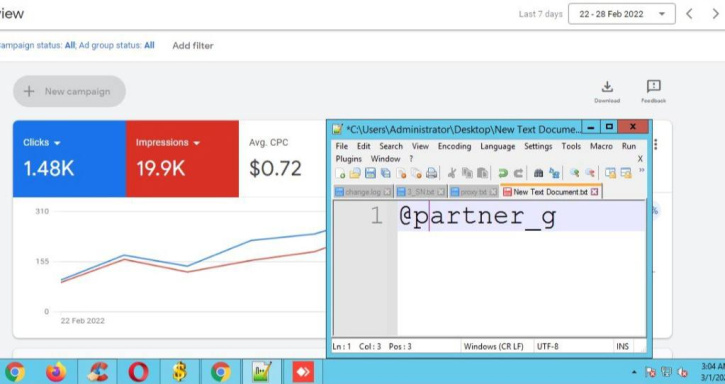725x384 pixels.
Task: Click the Open file folder icon in Notepad++
Action: tap(355, 173)
